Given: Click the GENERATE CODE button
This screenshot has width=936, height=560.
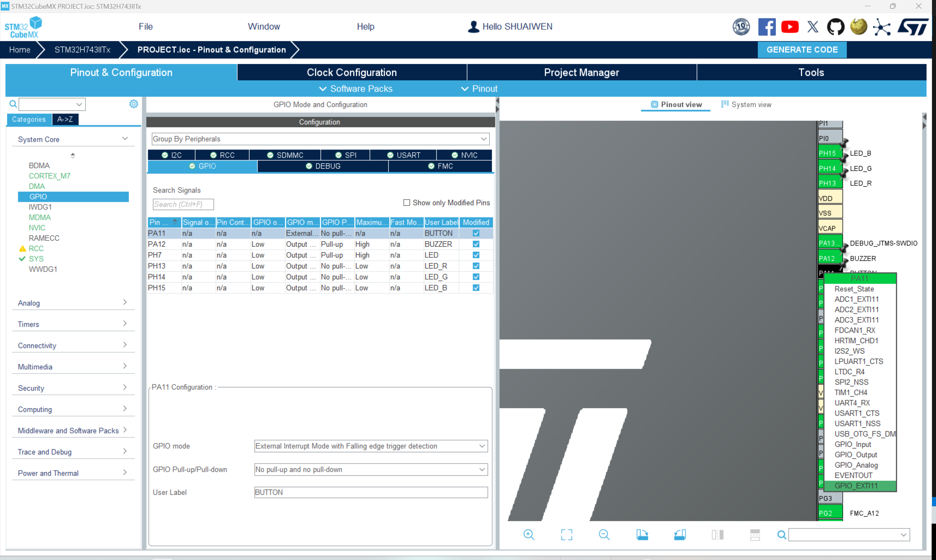Looking at the screenshot, I should click(802, 50).
